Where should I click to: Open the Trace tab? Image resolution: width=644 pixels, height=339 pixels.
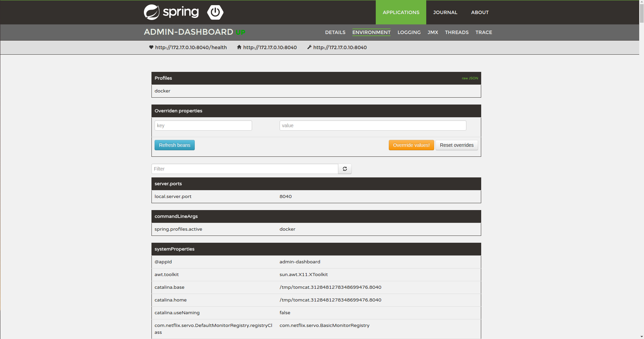[484, 32]
